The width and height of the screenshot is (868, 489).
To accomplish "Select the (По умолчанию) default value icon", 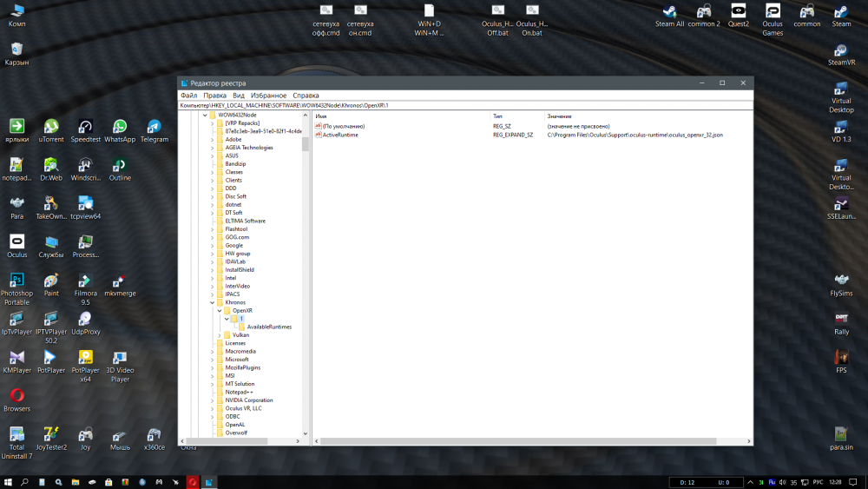I will coord(319,126).
